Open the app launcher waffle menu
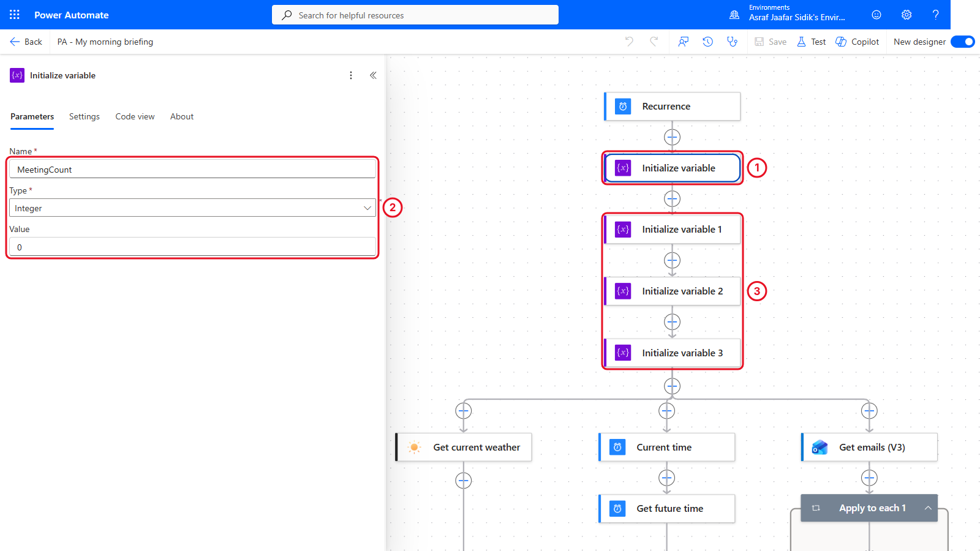The image size is (980, 551). click(15, 15)
